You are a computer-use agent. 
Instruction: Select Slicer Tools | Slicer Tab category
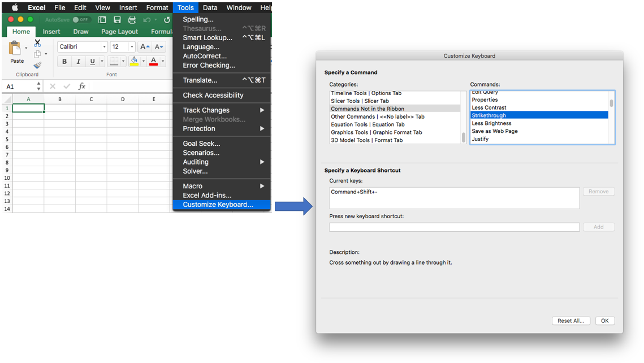(x=395, y=101)
